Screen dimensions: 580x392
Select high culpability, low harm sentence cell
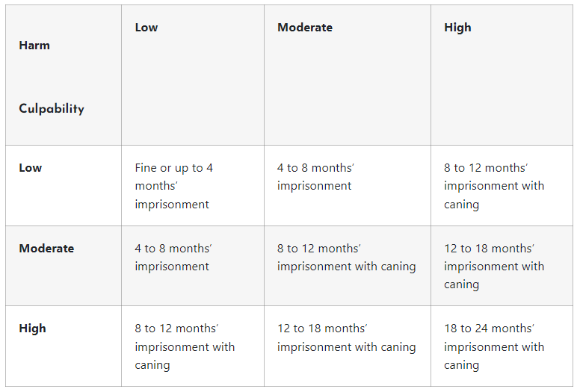185,346
